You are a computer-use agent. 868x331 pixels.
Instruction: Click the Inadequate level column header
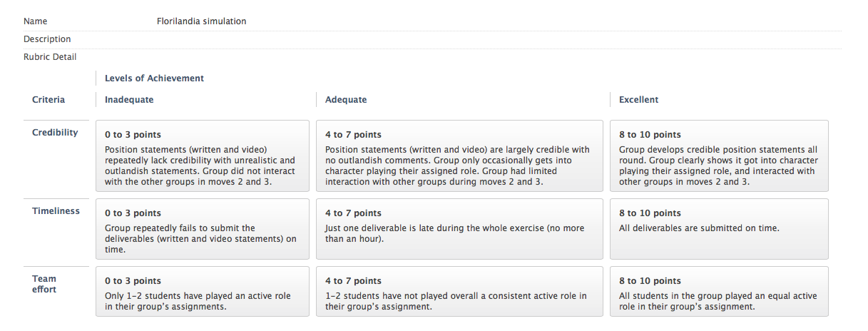[129, 100]
